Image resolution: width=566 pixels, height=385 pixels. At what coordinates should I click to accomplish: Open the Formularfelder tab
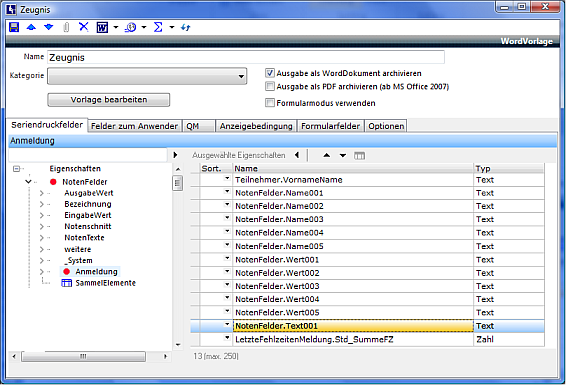point(330,126)
